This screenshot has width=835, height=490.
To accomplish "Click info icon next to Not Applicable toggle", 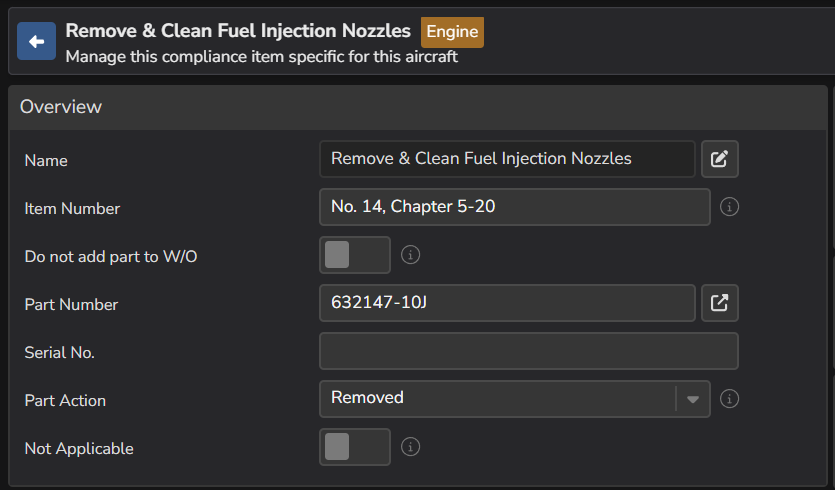I will coord(410,447).
